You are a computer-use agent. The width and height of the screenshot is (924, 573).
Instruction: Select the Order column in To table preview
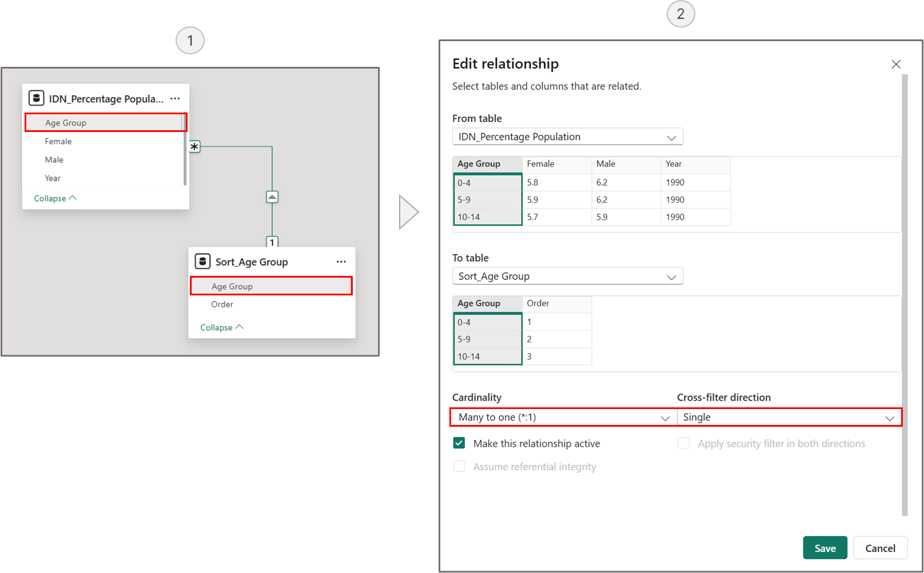pyautogui.click(x=538, y=303)
